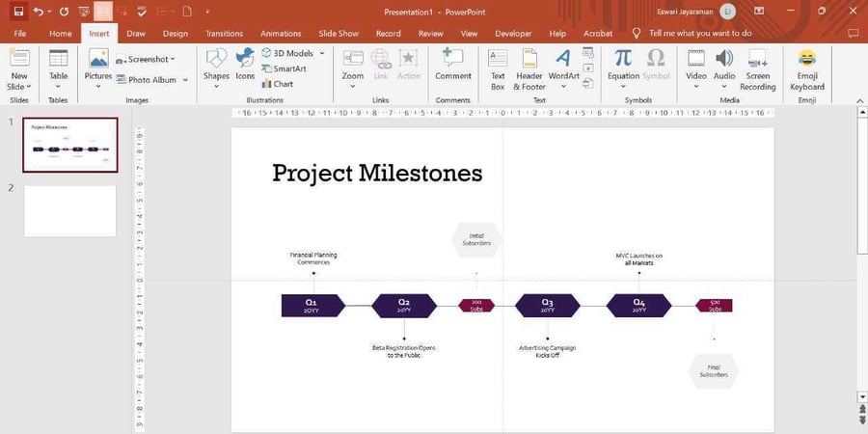
Task: Select the Q1 timeline shape
Action: click(x=313, y=306)
